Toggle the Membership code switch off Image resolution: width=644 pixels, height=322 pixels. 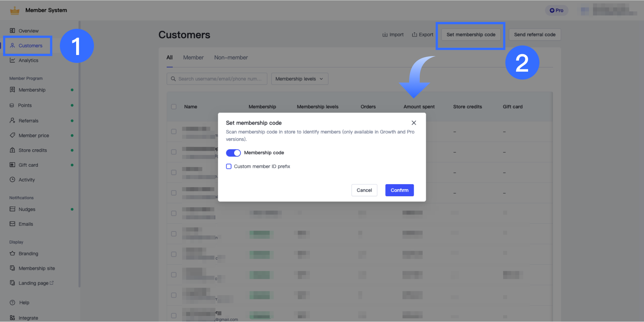pos(233,153)
